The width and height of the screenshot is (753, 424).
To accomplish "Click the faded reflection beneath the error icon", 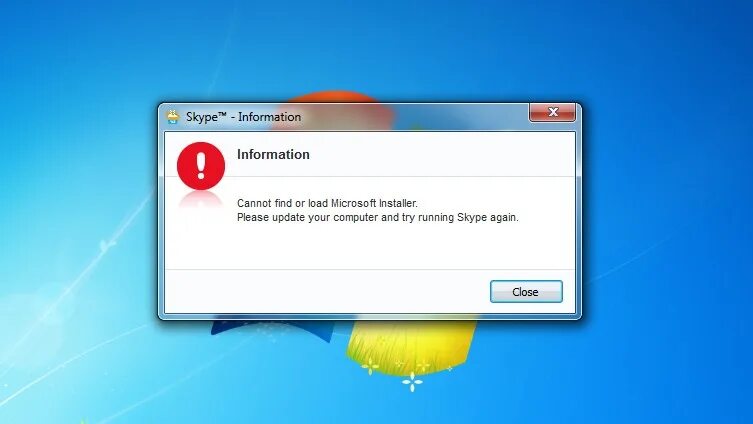I will click(201, 201).
